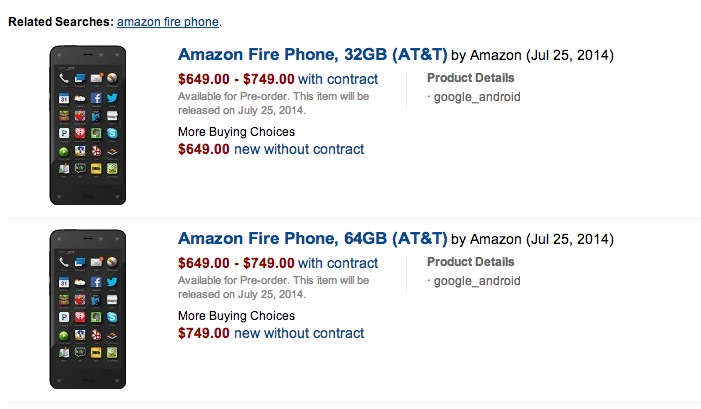This screenshot has width=701, height=409.
Task: Open Amazon Fire Phone, 32GB (AT&T) title
Action: point(312,54)
